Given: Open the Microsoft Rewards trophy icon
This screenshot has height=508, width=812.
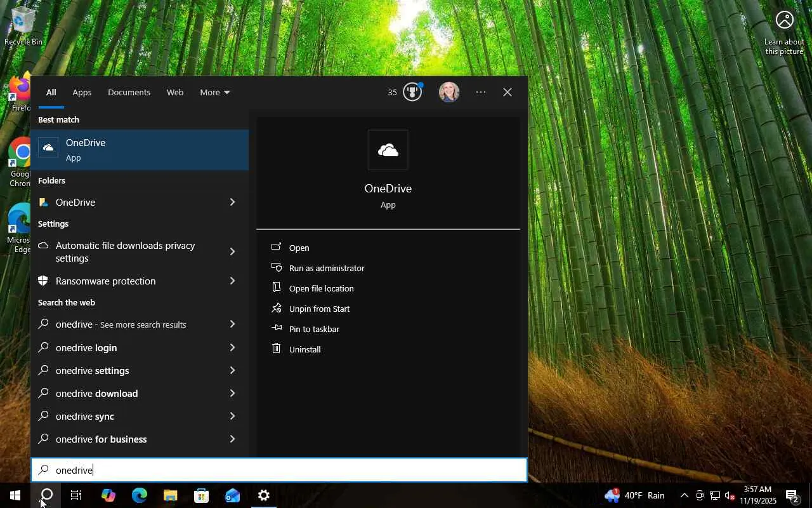Looking at the screenshot, I should point(412,92).
